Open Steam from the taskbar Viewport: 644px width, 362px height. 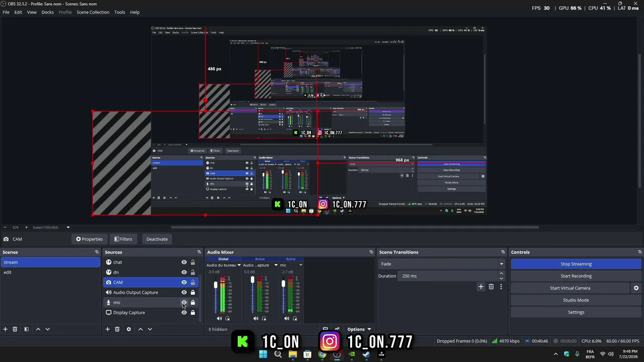tap(366, 354)
